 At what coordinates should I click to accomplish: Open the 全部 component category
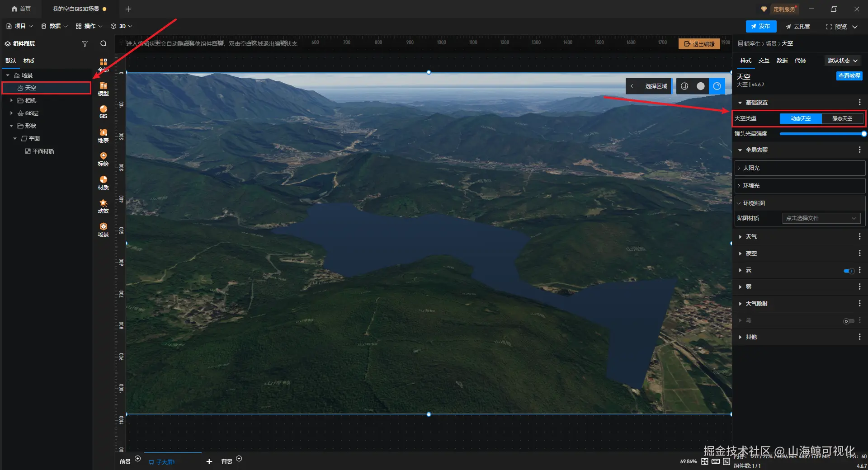(x=104, y=65)
